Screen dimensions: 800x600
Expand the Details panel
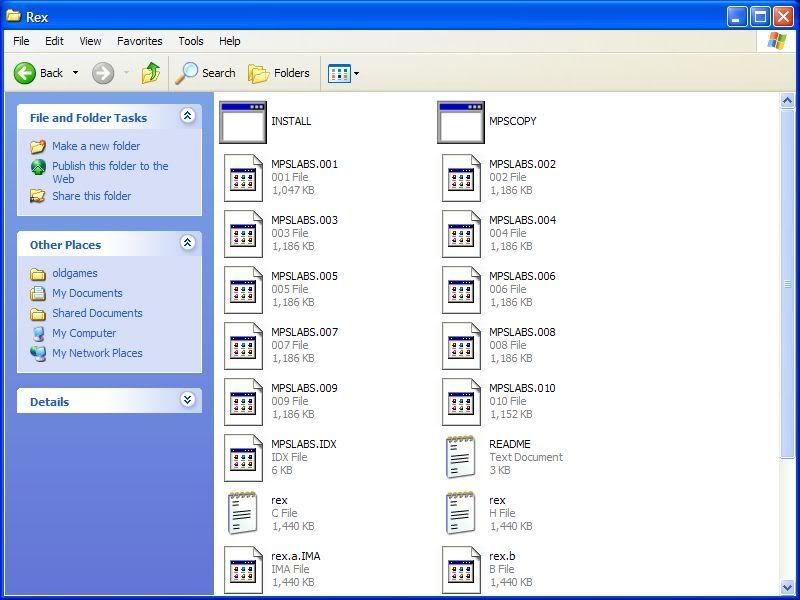[x=187, y=401]
